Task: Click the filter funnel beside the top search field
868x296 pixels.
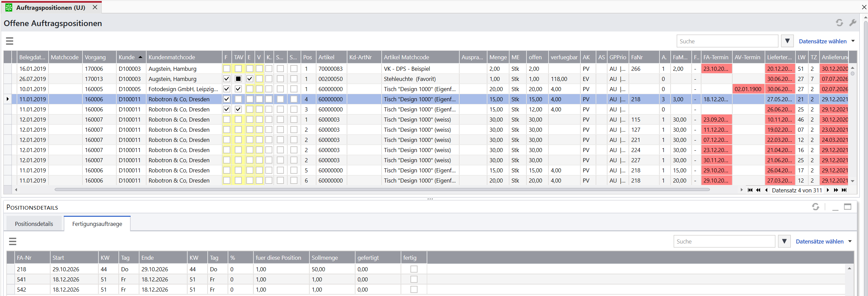Action: click(x=787, y=41)
